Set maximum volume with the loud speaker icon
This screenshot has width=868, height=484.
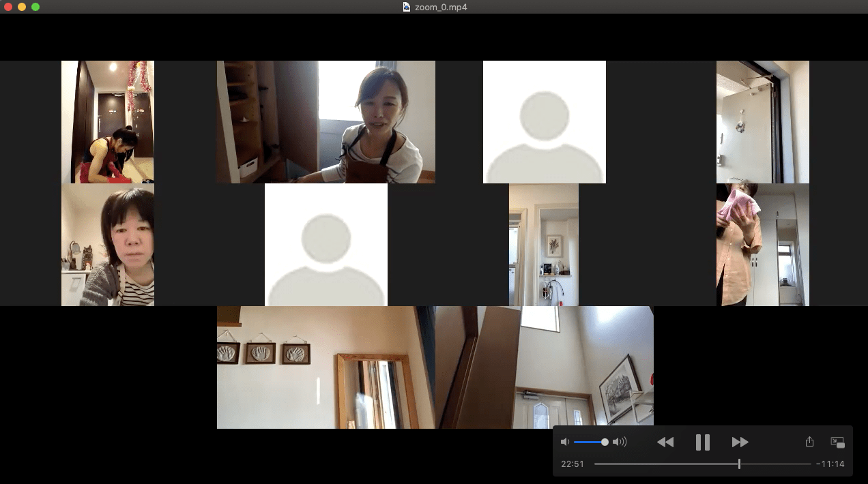(620, 442)
